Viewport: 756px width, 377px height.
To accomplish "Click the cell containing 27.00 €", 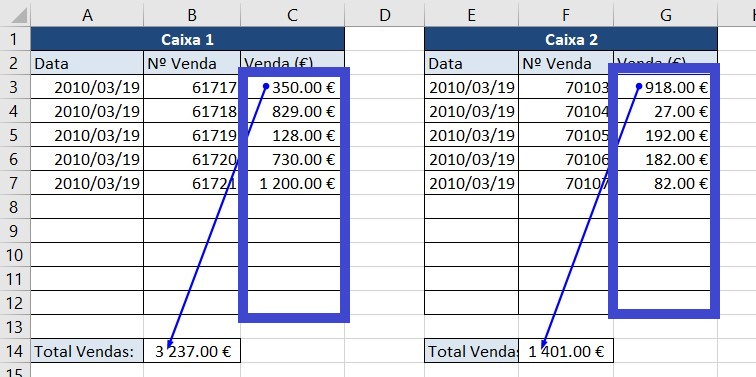I will coord(665,111).
